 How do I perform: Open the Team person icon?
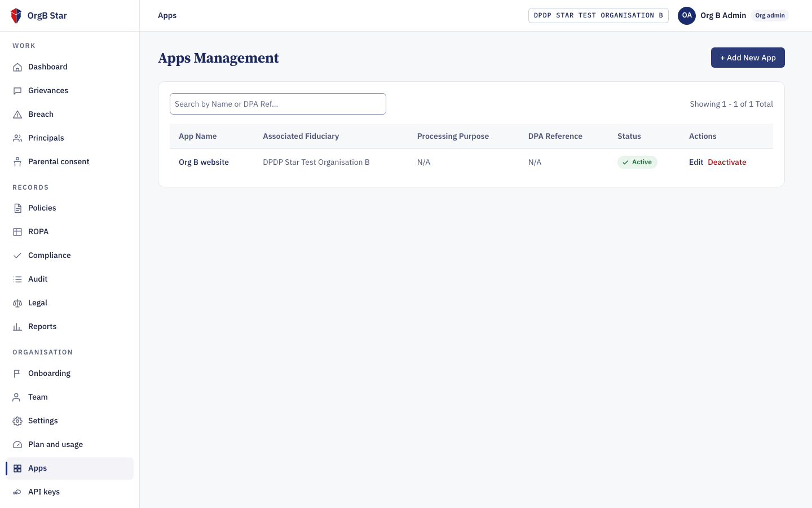point(17,397)
